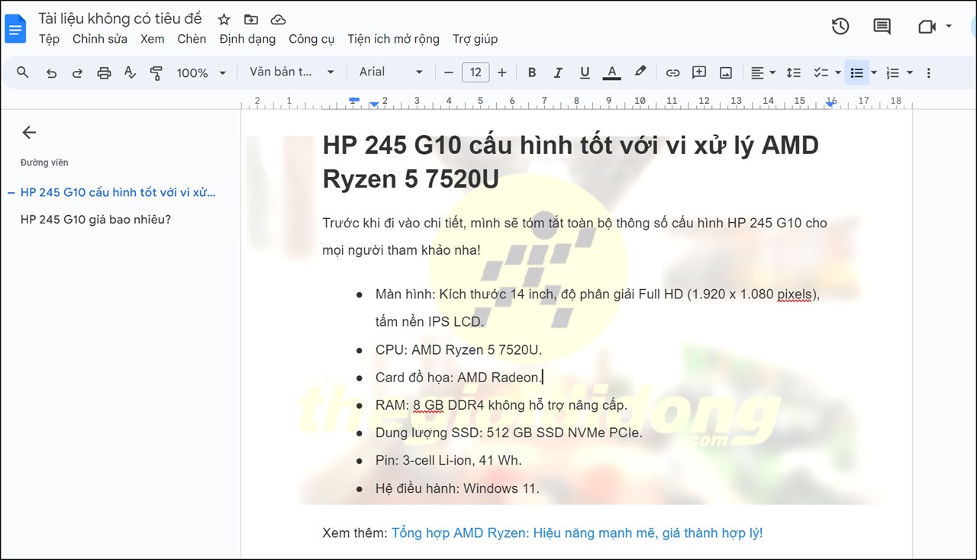Click the document title Tài liệu không có tiêu đề
The image size is (977, 560).
[x=121, y=19]
